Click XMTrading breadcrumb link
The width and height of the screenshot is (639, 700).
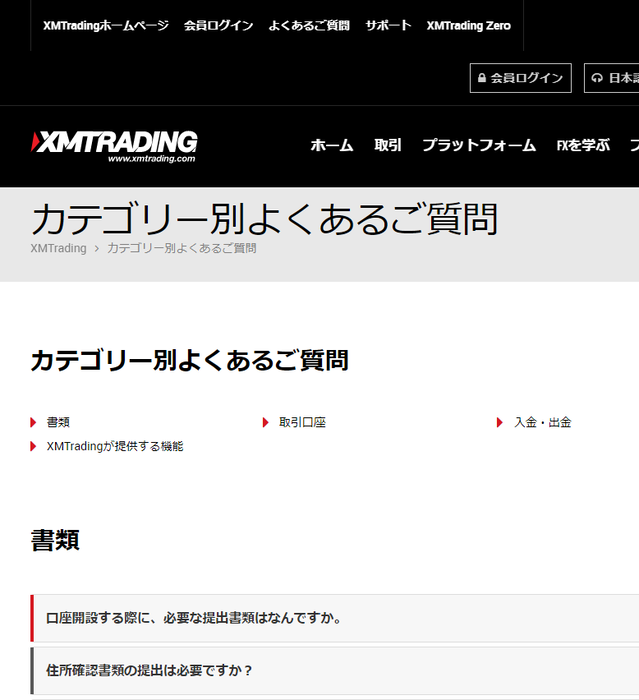point(58,248)
